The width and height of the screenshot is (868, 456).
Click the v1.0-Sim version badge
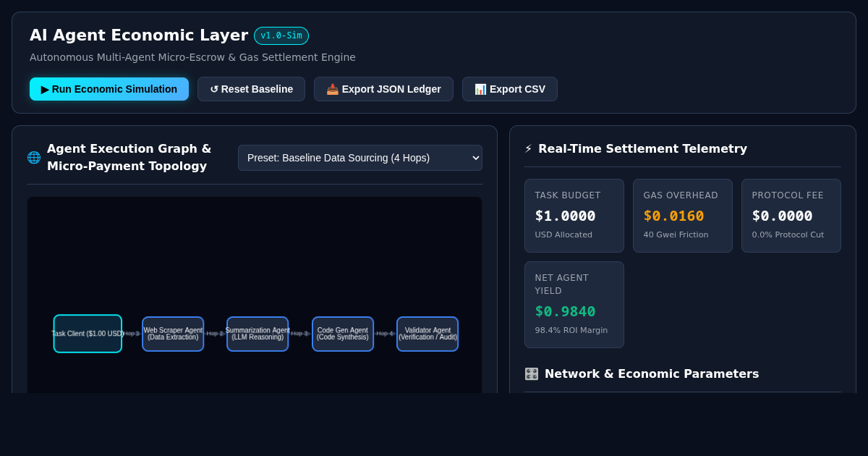pyautogui.click(x=281, y=35)
